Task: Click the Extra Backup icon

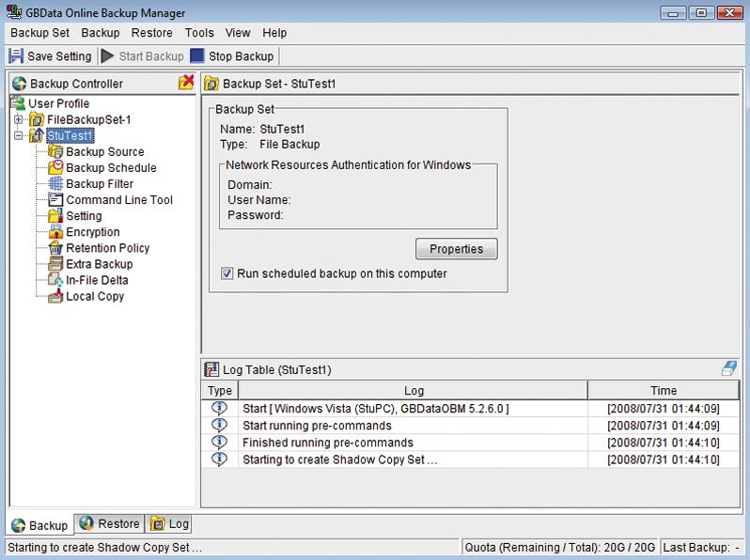Action: click(55, 263)
